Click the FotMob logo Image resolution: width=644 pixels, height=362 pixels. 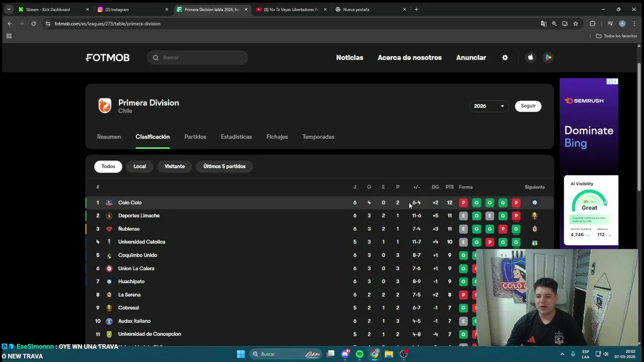(108, 57)
